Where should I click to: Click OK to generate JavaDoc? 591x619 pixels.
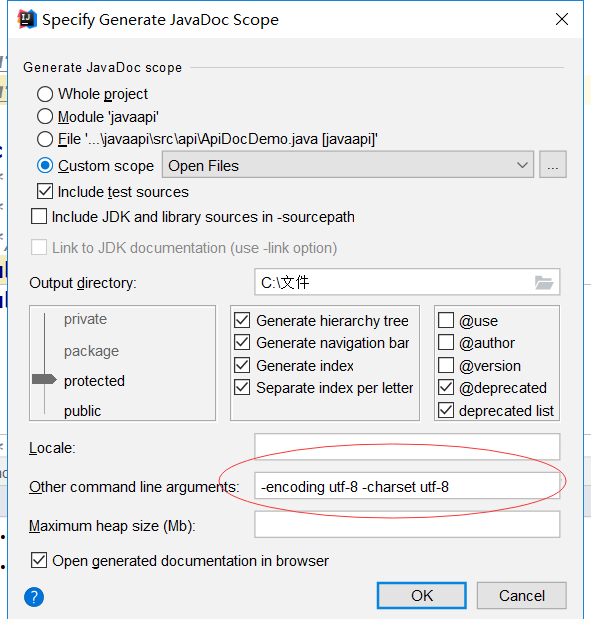[422, 595]
